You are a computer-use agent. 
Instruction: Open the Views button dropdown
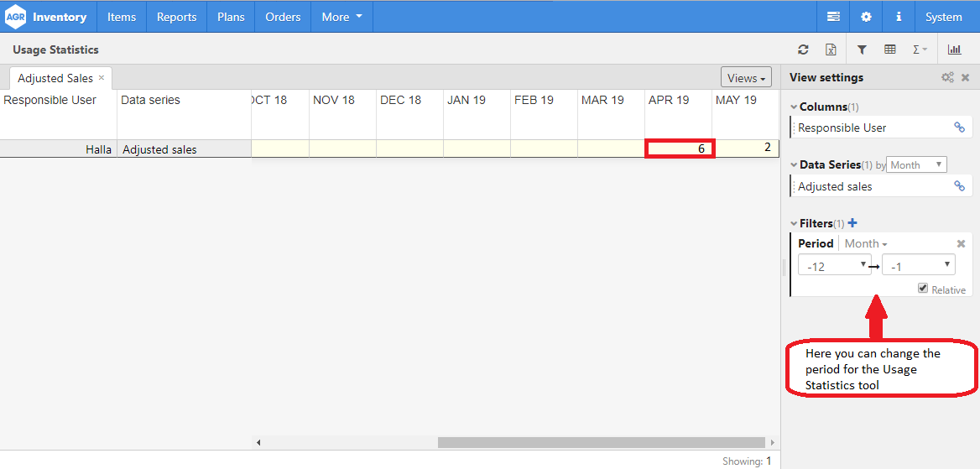point(746,78)
